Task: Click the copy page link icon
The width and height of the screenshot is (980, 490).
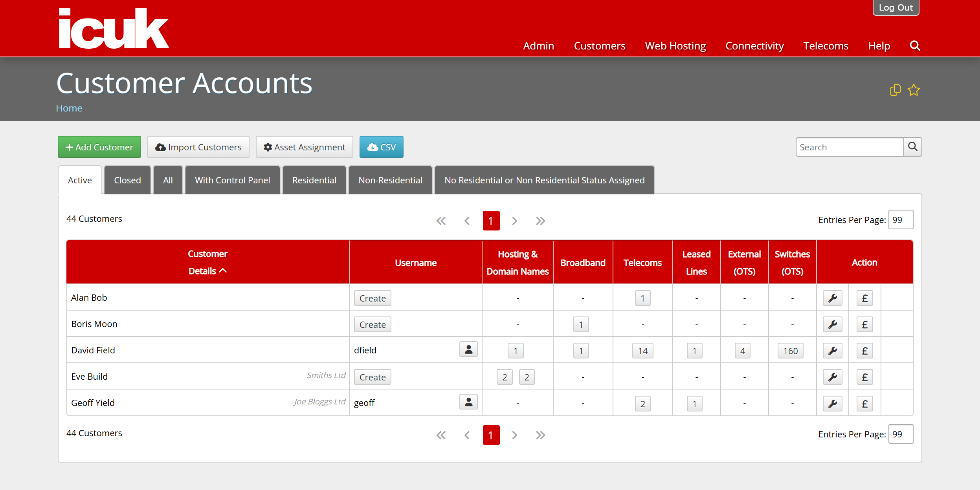Action: tap(895, 90)
